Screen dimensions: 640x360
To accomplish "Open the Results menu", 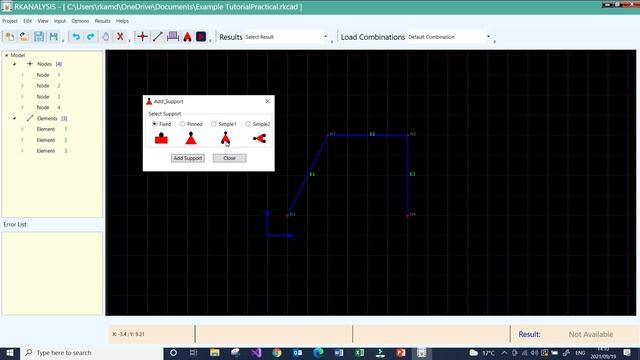I will pyautogui.click(x=102, y=21).
